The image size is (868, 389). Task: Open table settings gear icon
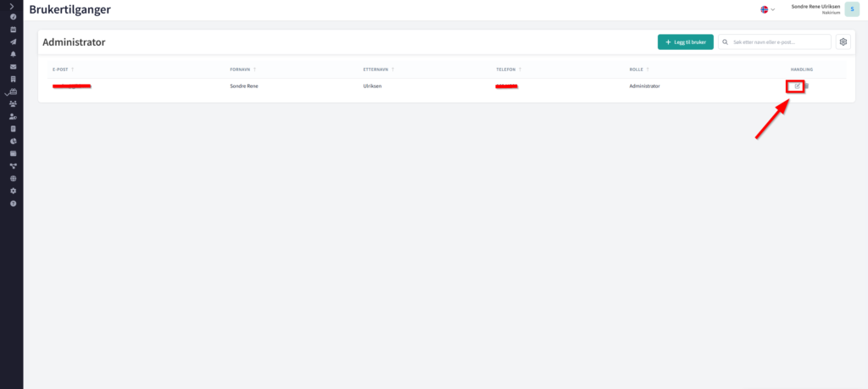(x=843, y=42)
